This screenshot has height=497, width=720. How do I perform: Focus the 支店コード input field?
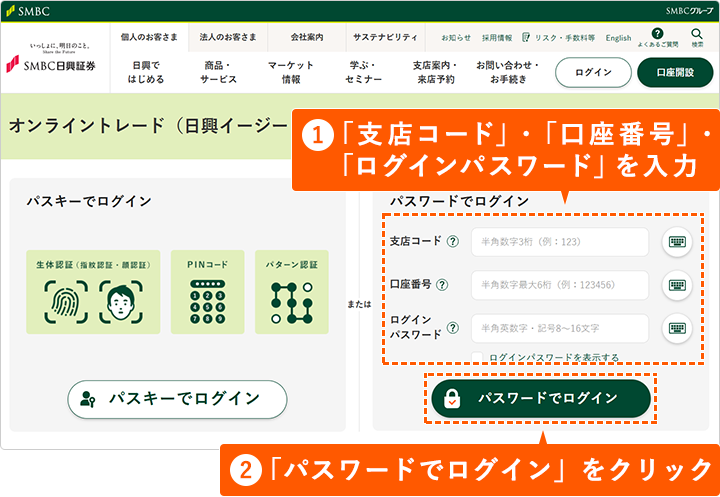[x=560, y=242]
